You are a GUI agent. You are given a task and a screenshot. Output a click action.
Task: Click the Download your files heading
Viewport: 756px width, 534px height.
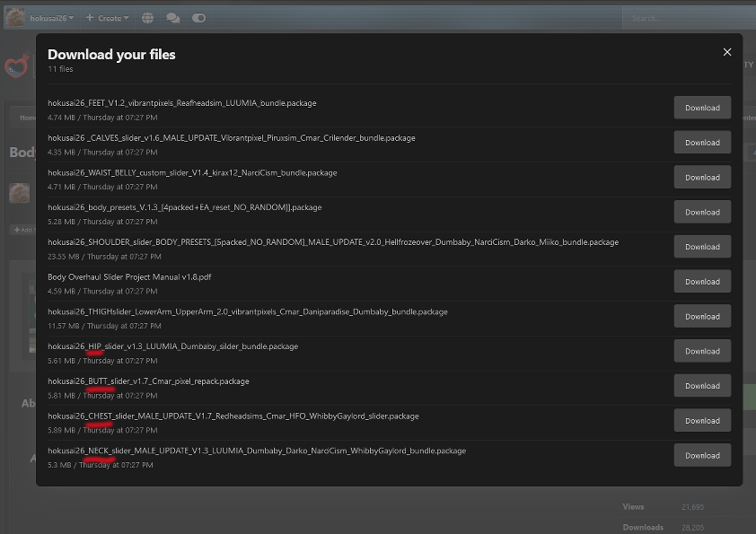coord(111,55)
